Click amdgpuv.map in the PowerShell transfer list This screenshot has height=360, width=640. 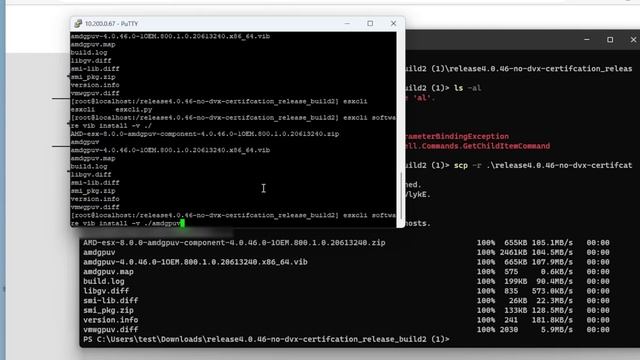pos(108,272)
